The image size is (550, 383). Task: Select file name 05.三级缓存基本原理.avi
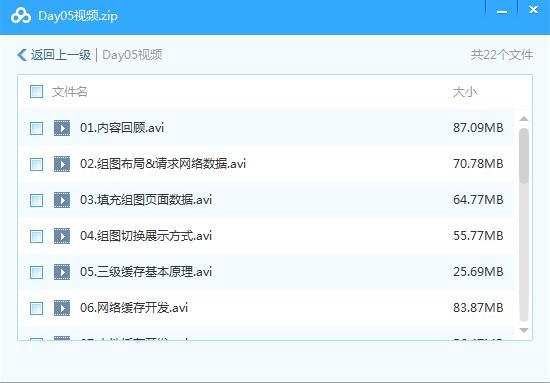[146, 272]
